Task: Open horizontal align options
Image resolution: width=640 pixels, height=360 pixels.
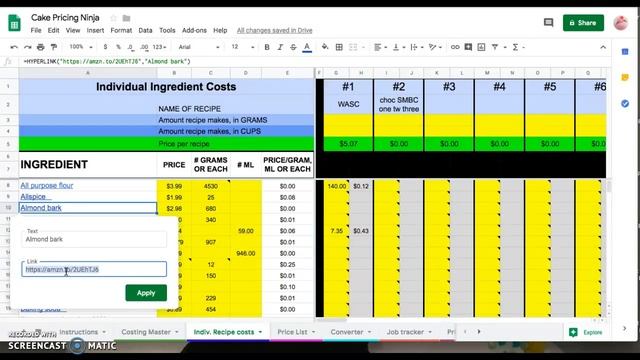Action: pyautogui.click(x=380, y=47)
